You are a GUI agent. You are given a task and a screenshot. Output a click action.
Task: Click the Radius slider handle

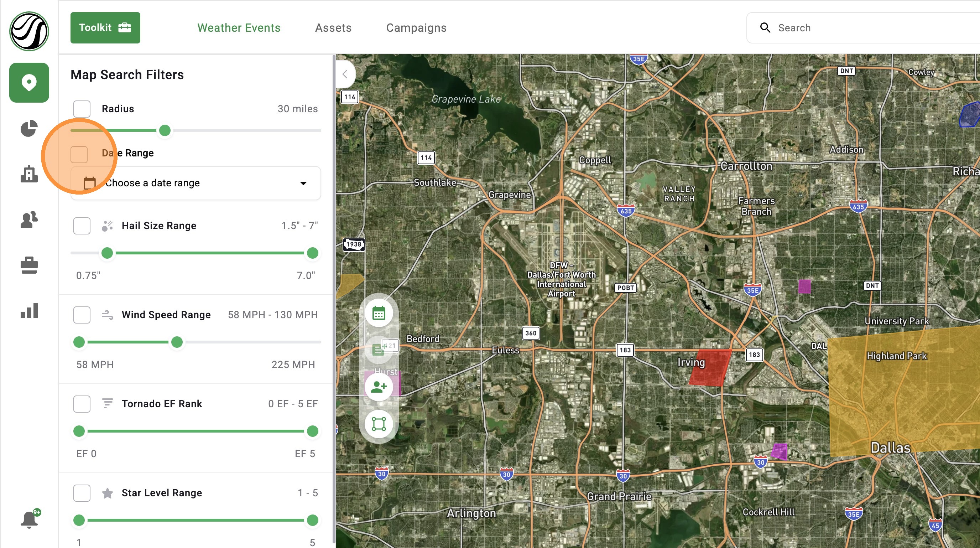tap(165, 130)
